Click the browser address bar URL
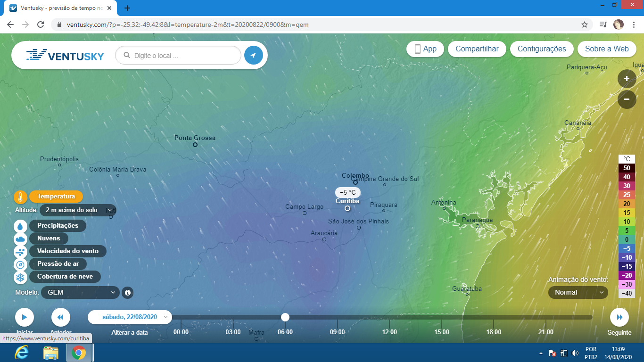The height and width of the screenshot is (362, 644). pos(188,25)
